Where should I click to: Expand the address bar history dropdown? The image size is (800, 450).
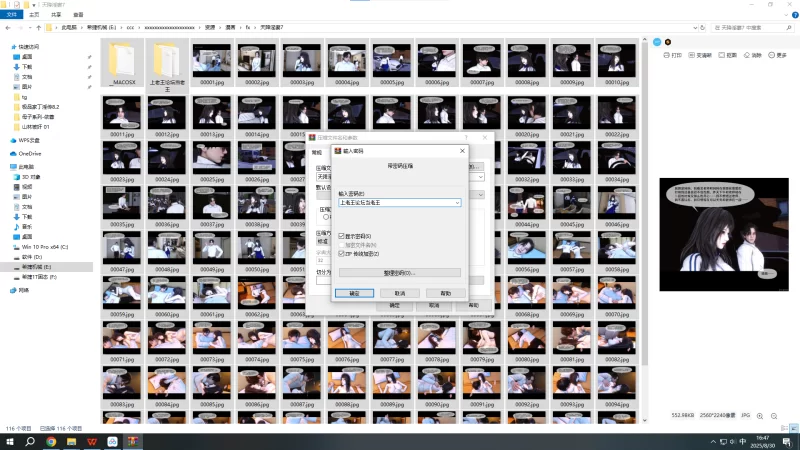tap(695, 28)
